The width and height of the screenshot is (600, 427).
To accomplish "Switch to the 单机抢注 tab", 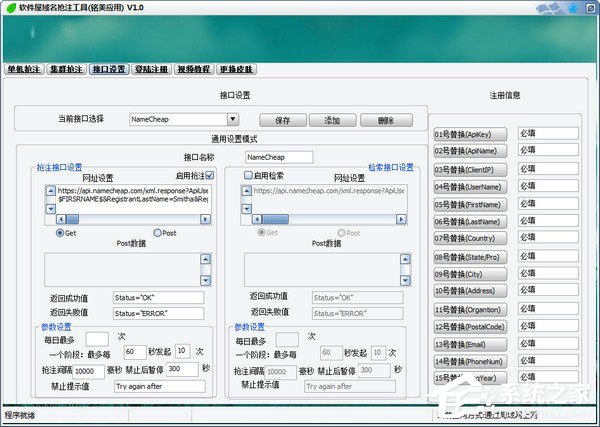I will coord(23,70).
